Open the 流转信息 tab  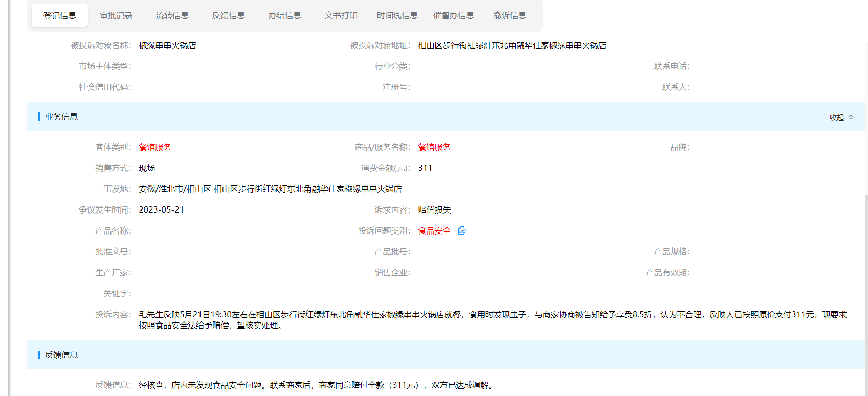point(172,15)
